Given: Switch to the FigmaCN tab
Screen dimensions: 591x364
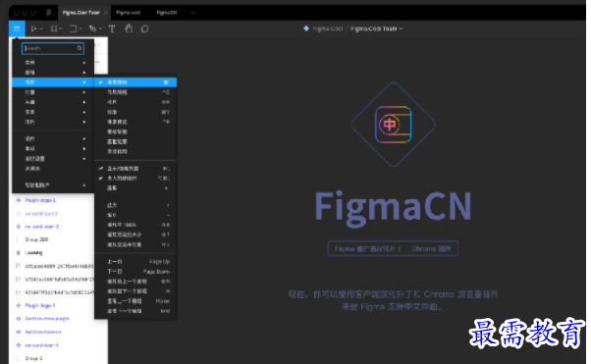Looking at the screenshot, I should click(x=167, y=13).
